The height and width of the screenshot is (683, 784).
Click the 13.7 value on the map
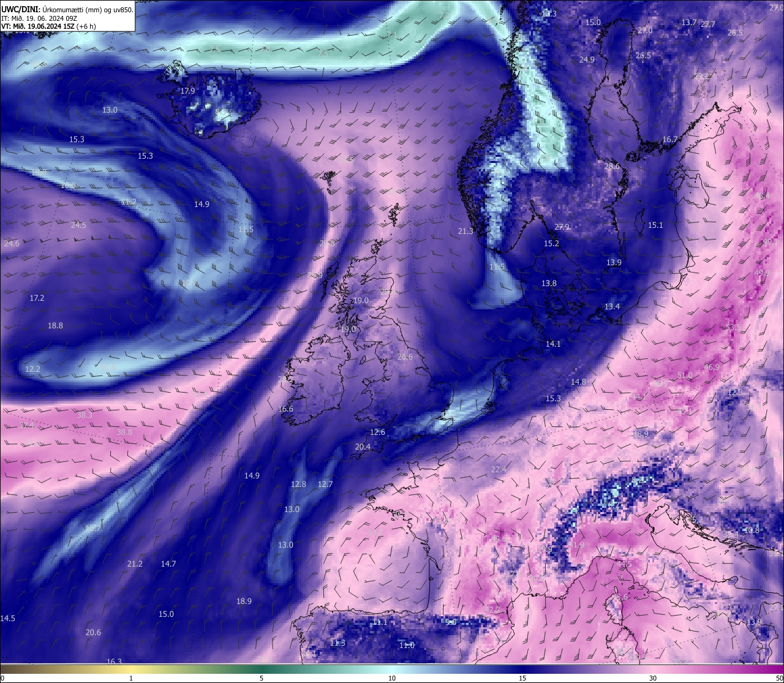pyautogui.click(x=689, y=22)
